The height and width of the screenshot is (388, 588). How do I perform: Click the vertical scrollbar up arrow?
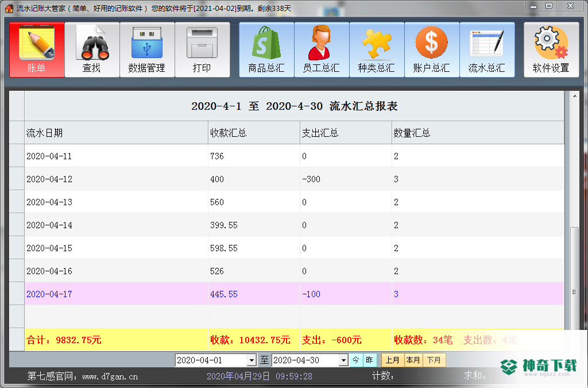(x=574, y=96)
